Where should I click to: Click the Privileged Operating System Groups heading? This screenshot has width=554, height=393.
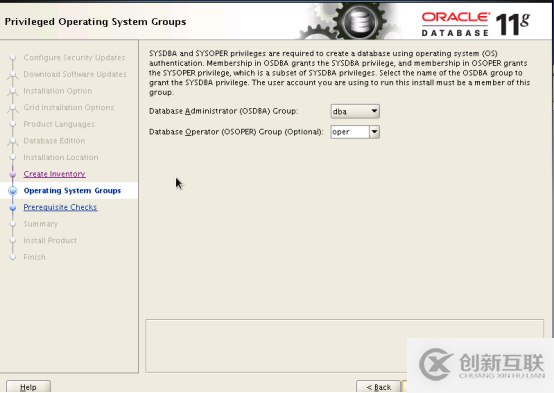[95, 22]
